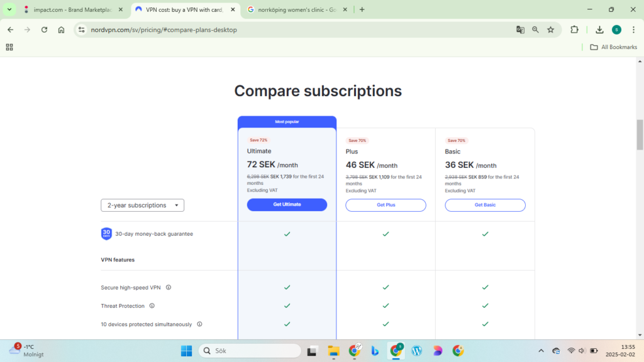
Task: Open the Bing icon on taskbar
Action: click(375, 351)
